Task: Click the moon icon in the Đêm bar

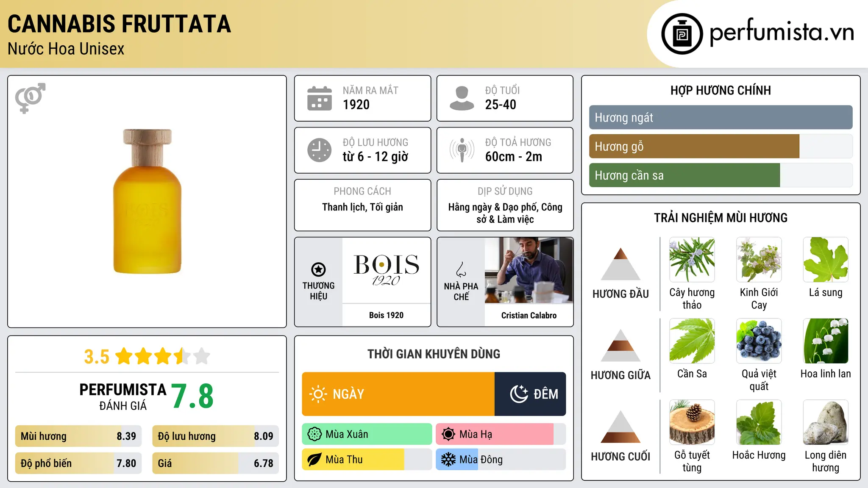Action: click(519, 394)
